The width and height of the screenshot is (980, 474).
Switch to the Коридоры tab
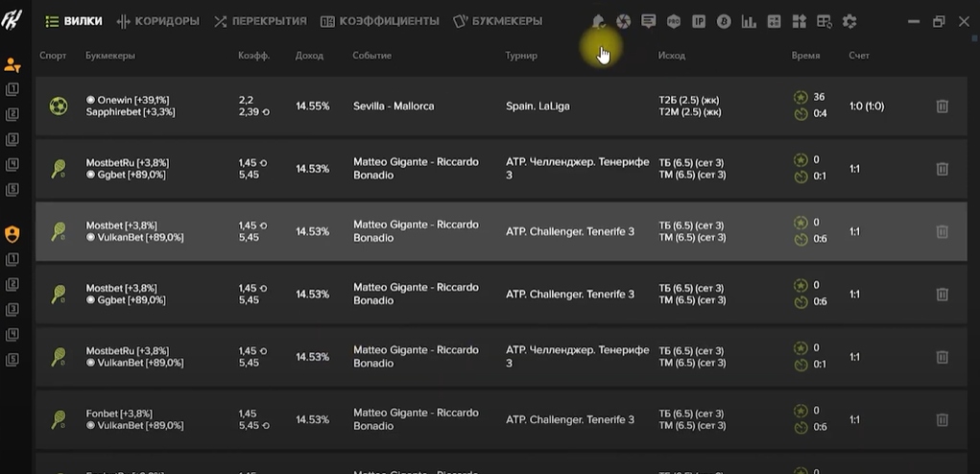158,21
